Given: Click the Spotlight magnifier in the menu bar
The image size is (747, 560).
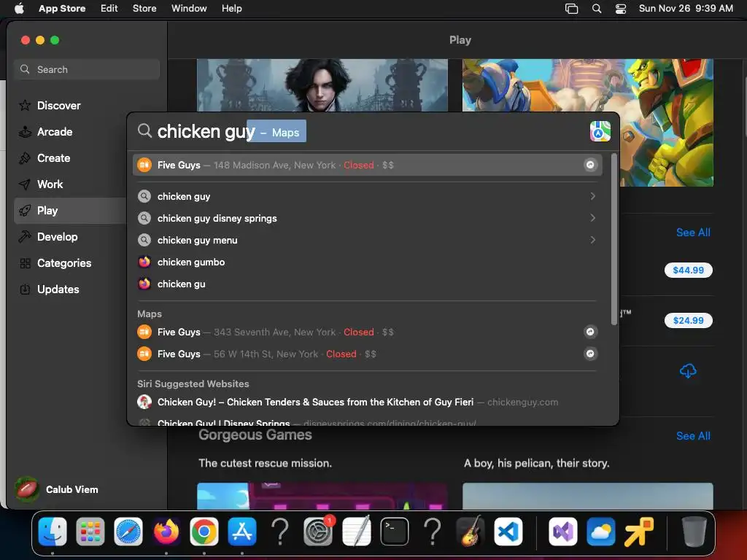Looking at the screenshot, I should click(x=597, y=9).
